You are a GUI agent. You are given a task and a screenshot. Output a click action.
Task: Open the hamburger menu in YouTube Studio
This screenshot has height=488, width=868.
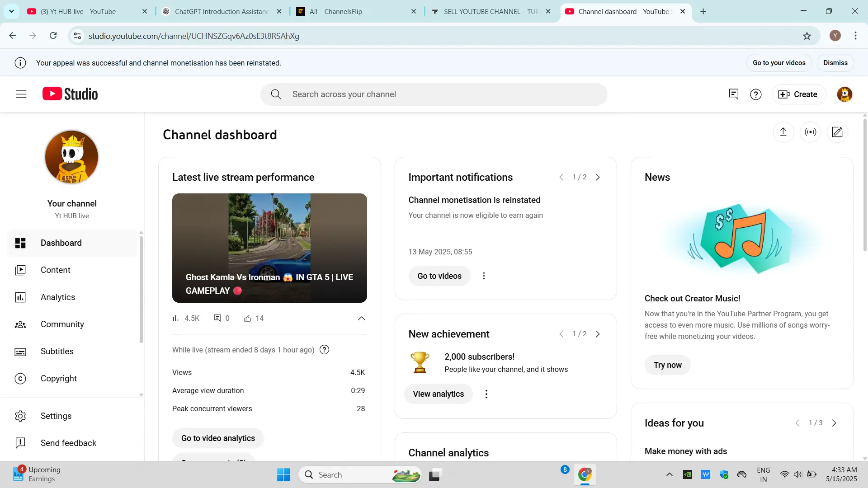21,94
